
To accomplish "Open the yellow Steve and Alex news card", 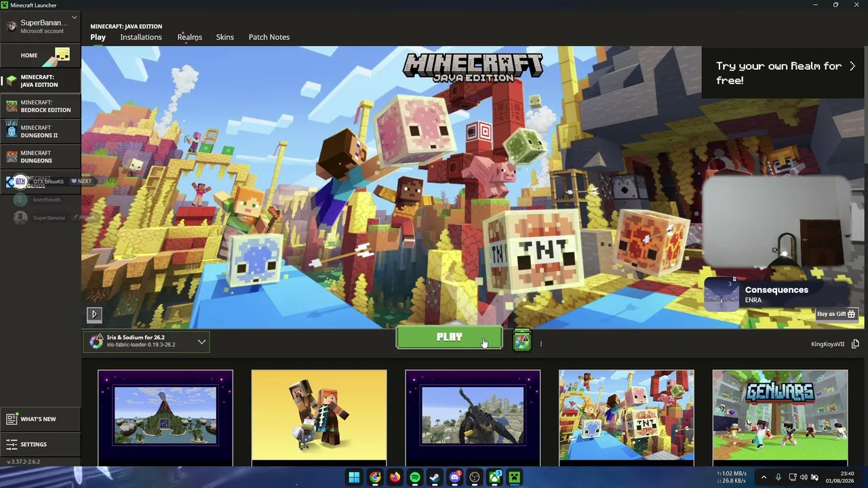I will (319, 418).
